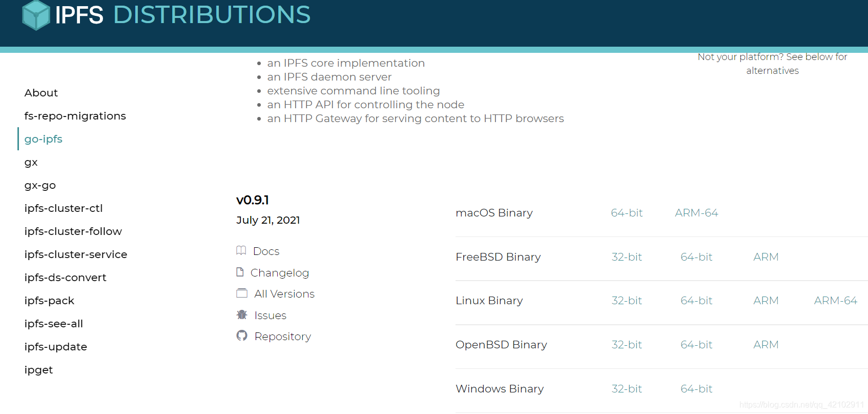The image size is (868, 414).
Task: Download macOS Binary 64-bit
Action: pos(627,213)
